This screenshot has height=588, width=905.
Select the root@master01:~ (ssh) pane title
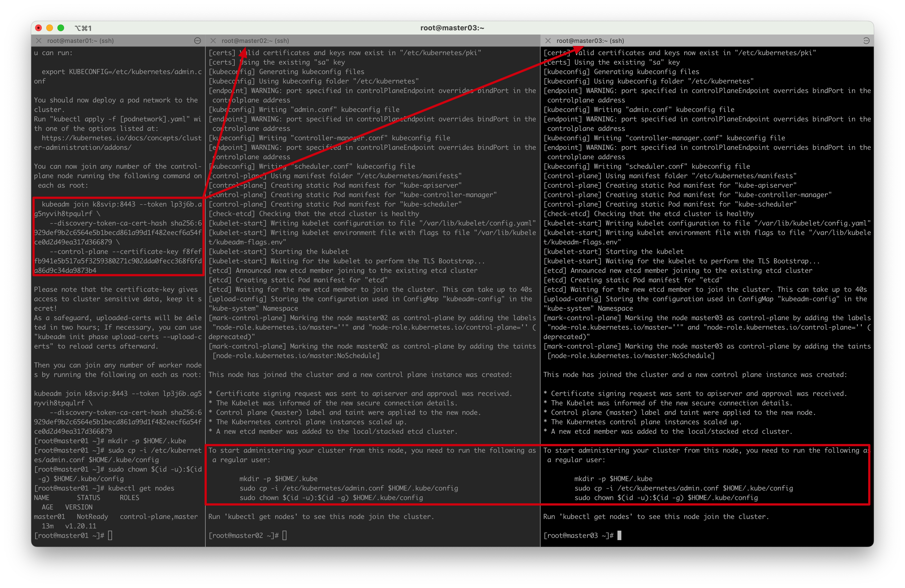pos(80,41)
